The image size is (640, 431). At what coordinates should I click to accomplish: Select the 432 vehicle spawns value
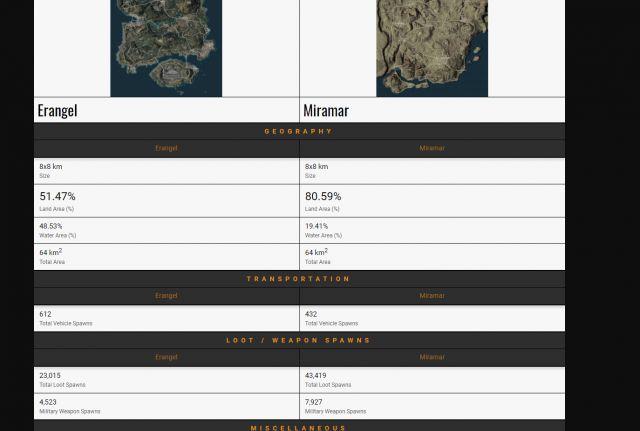coord(311,314)
